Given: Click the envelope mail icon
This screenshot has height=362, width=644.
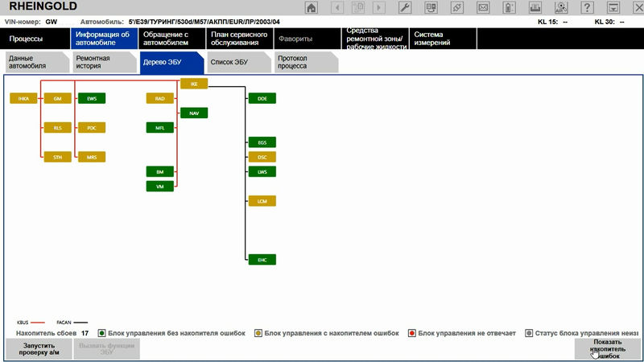Looking at the screenshot, I should point(483,7).
